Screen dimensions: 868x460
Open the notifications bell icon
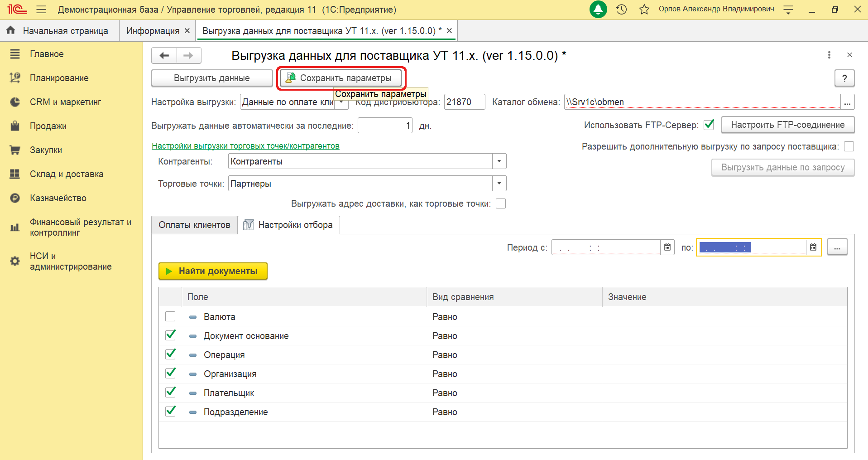[x=598, y=10]
